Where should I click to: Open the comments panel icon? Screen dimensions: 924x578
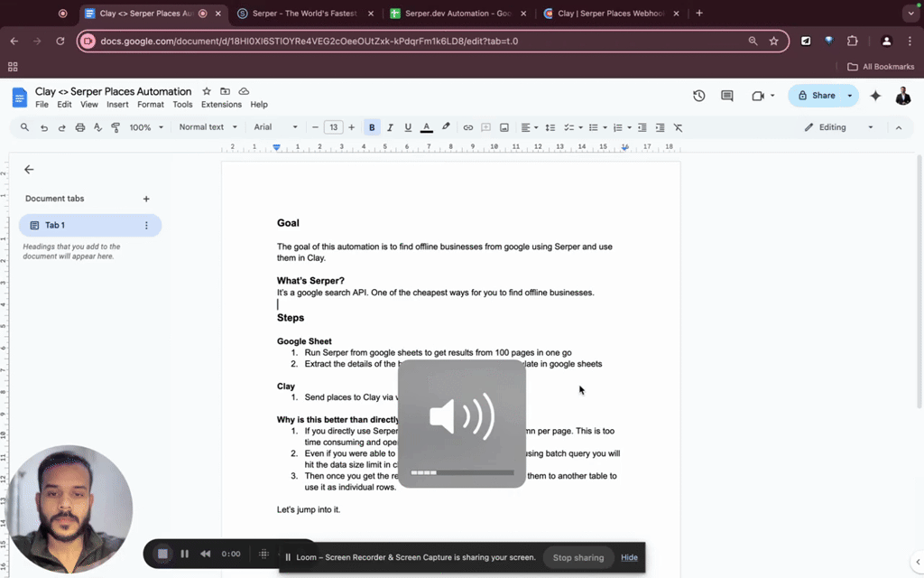tap(727, 96)
